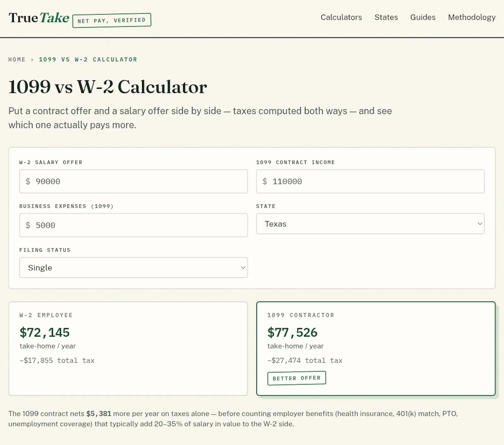Click the $77,526 take-home amount

coord(292,333)
